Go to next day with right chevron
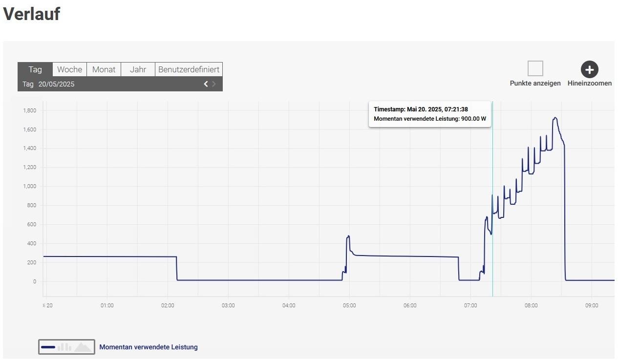The width and height of the screenshot is (618, 364). point(214,84)
